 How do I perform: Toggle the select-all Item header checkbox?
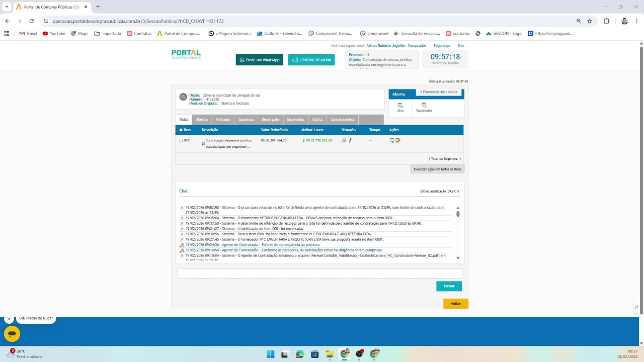pyautogui.click(x=181, y=130)
